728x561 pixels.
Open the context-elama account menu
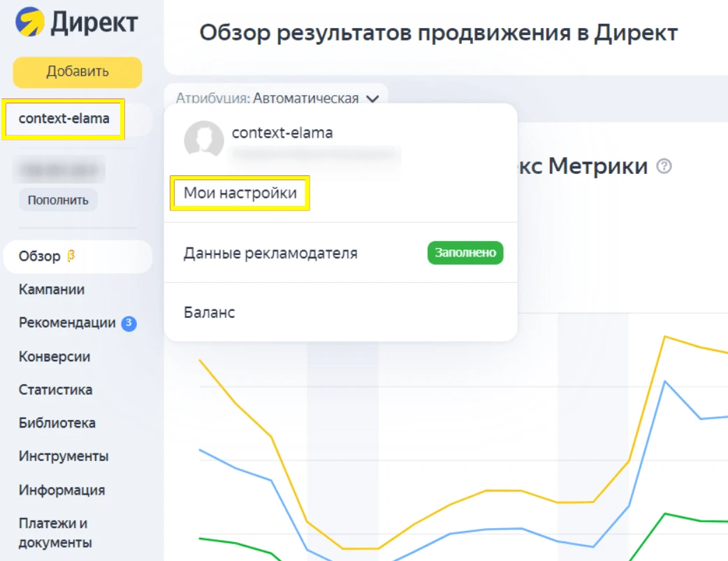pos(64,119)
